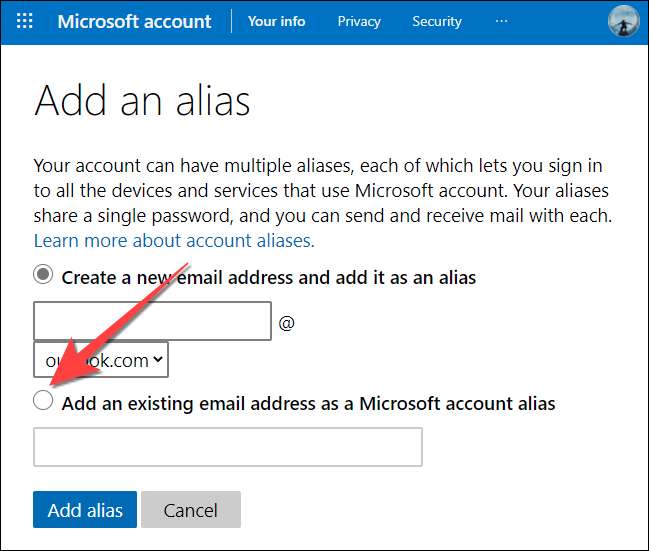Click the existing email address input box
The image size is (649, 551).
click(228, 447)
